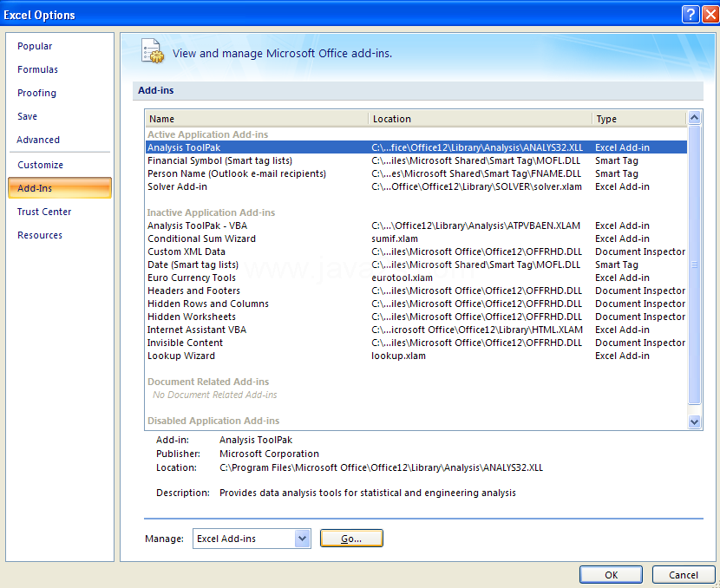Select the Add-Ins category
The width and height of the screenshot is (720, 588).
pyautogui.click(x=60, y=187)
